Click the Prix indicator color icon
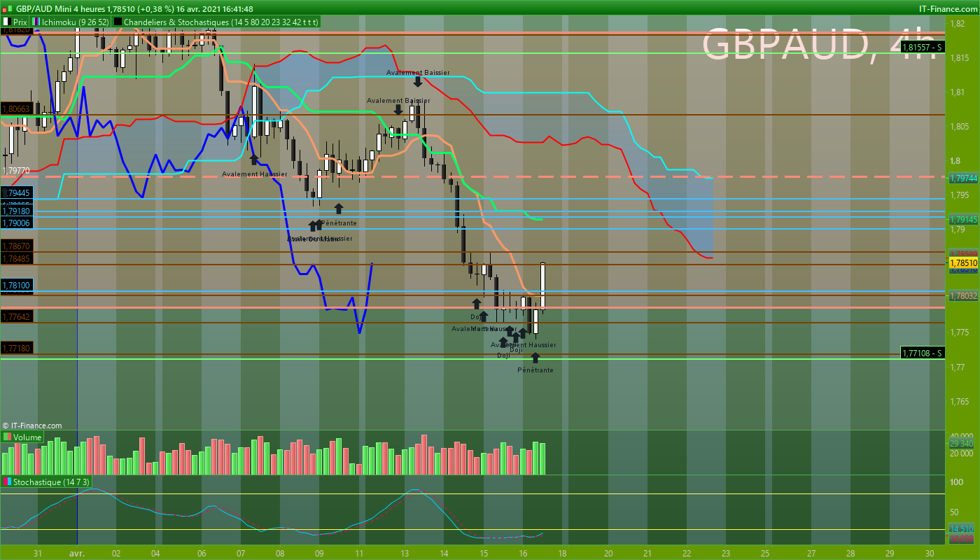The image size is (980, 560). (x=6, y=22)
